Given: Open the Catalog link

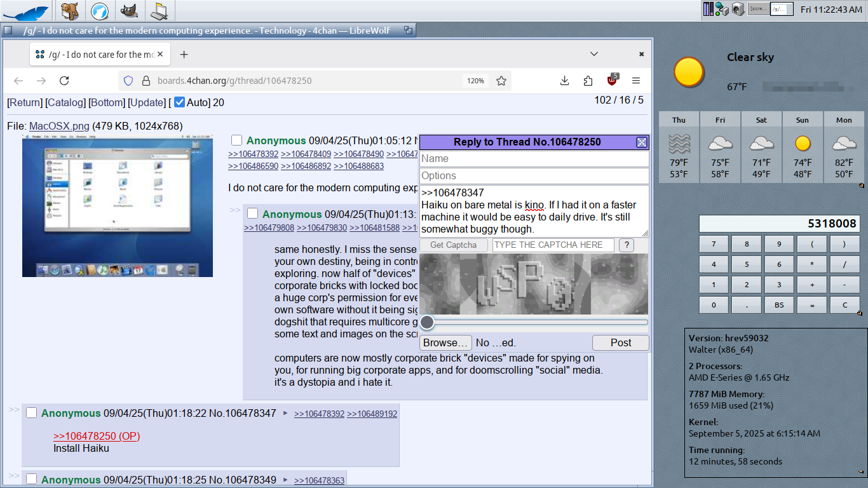Looking at the screenshot, I should (65, 102).
